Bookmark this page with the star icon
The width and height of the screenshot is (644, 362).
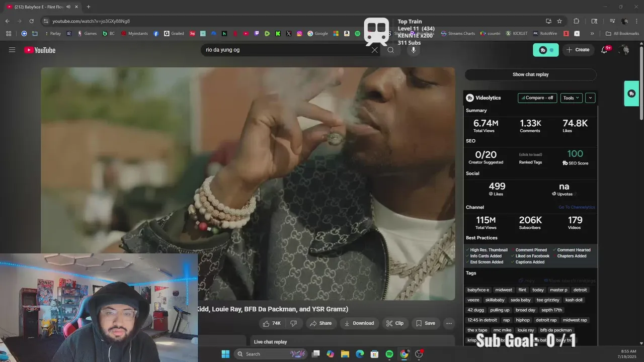pos(559,21)
